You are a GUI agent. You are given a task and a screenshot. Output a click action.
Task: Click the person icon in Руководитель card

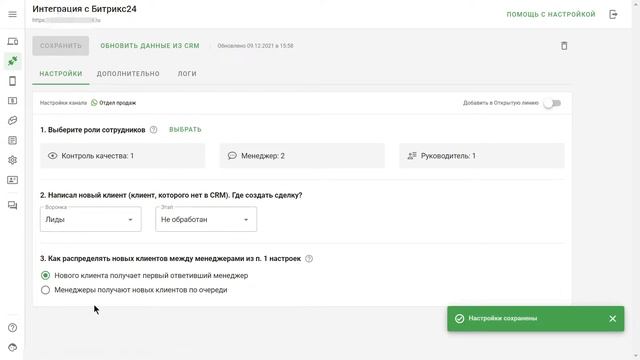pos(412,156)
